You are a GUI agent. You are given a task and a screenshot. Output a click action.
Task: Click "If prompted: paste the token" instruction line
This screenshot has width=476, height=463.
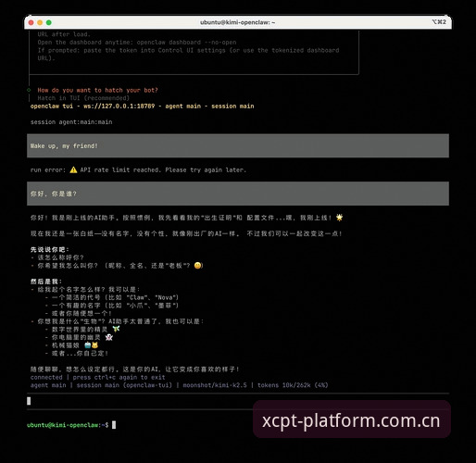point(188,50)
